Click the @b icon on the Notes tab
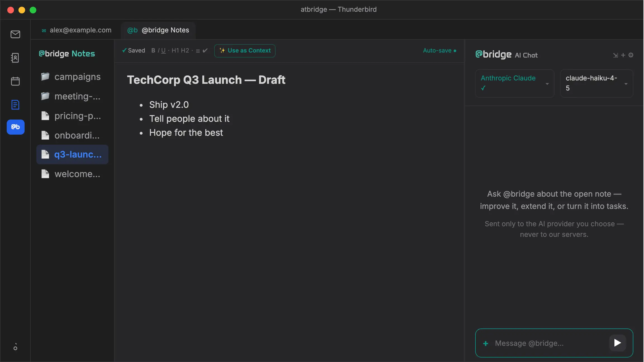 (132, 30)
